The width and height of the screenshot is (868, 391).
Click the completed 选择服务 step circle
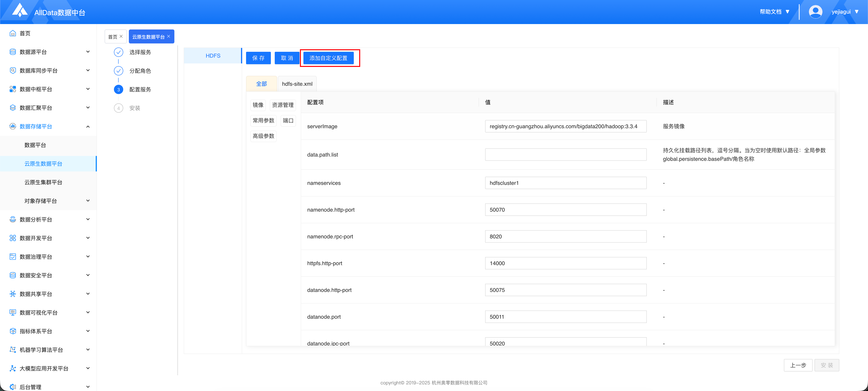click(118, 52)
